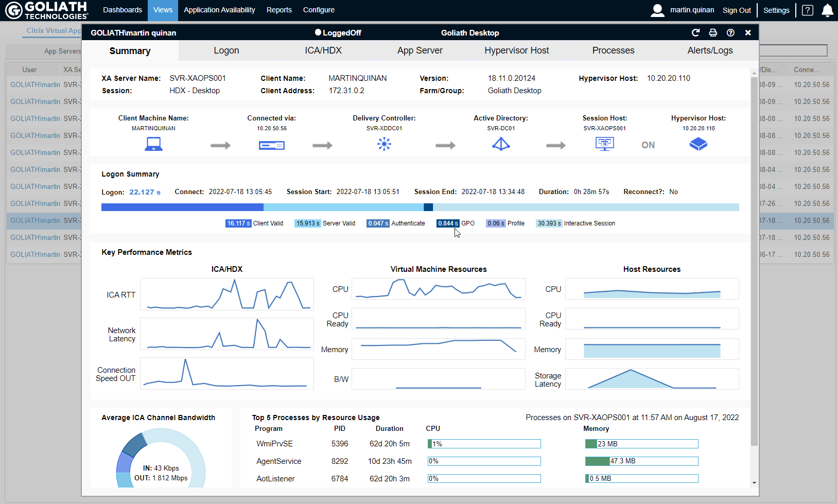This screenshot has height=504, width=838.
Task: Click the martin.quinan profile icon
Action: 657,10
